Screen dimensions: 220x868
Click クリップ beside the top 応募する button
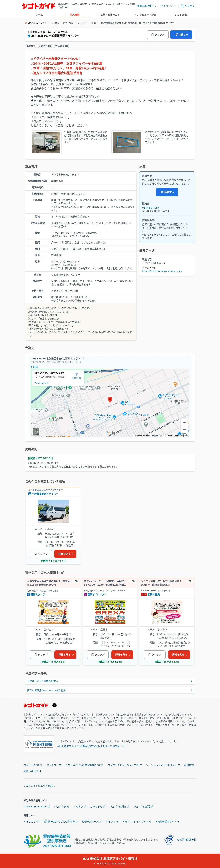(157, 34)
